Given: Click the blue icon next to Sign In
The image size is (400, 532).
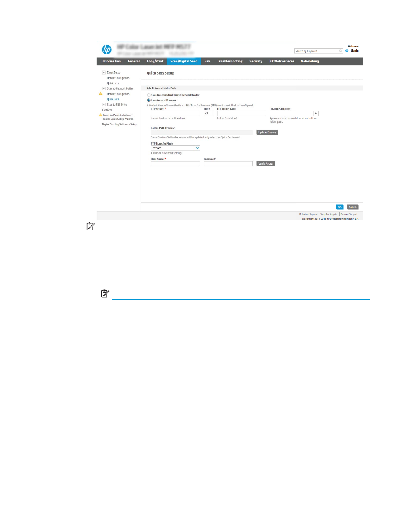Looking at the screenshot, I should pos(347,51).
